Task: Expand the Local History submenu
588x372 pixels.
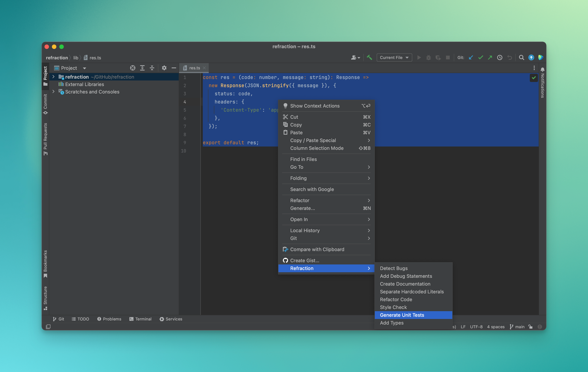Action: [326, 231]
